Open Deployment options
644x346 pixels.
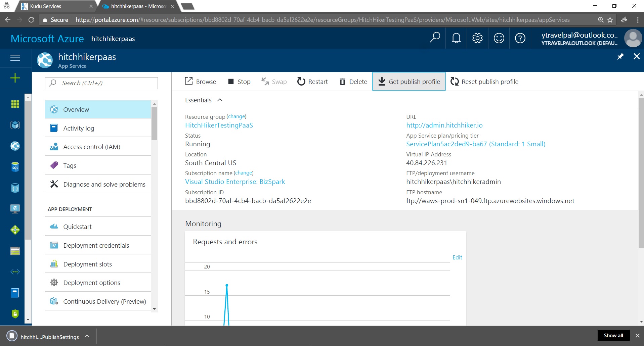coord(98,283)
